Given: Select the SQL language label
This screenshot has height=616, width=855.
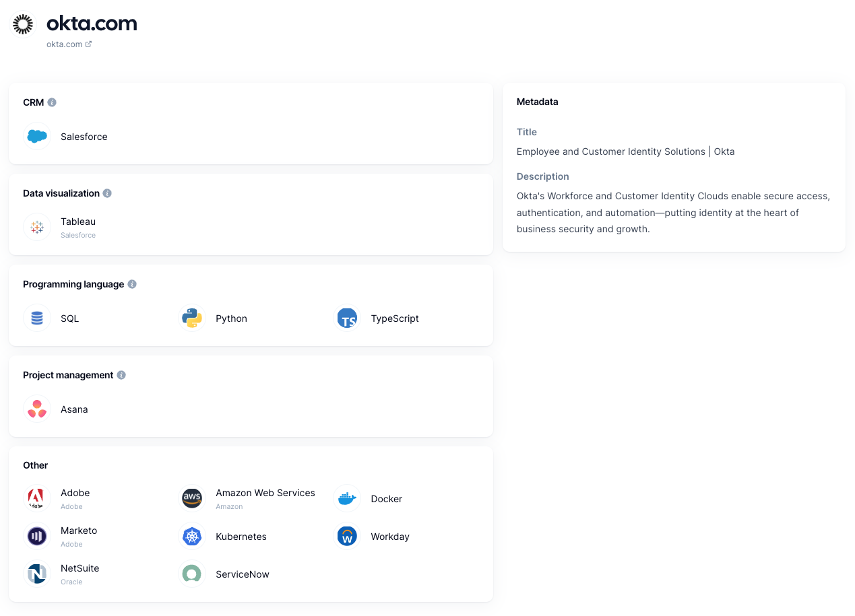Looking at the screenshot, I should pos(70,318).
